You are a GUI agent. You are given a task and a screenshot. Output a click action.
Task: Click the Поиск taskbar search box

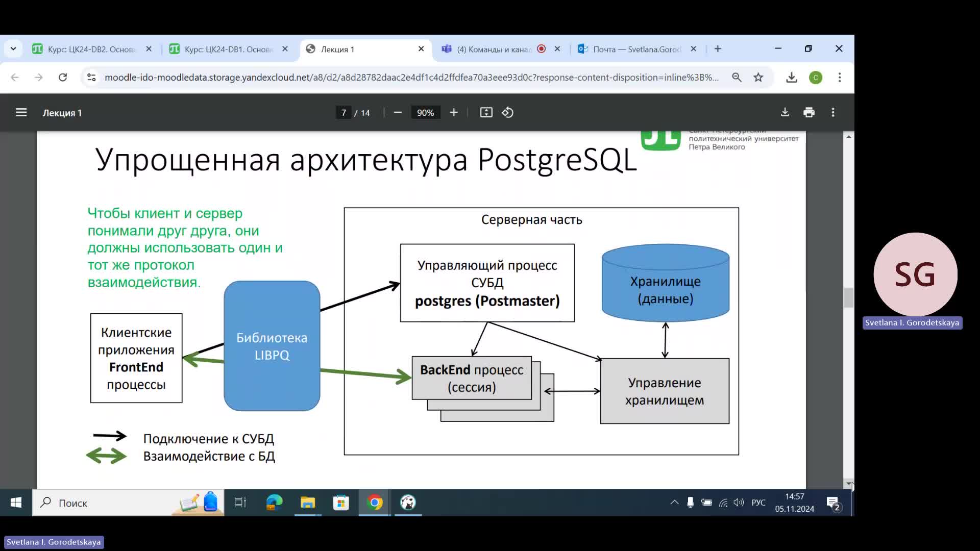[128, 503]
